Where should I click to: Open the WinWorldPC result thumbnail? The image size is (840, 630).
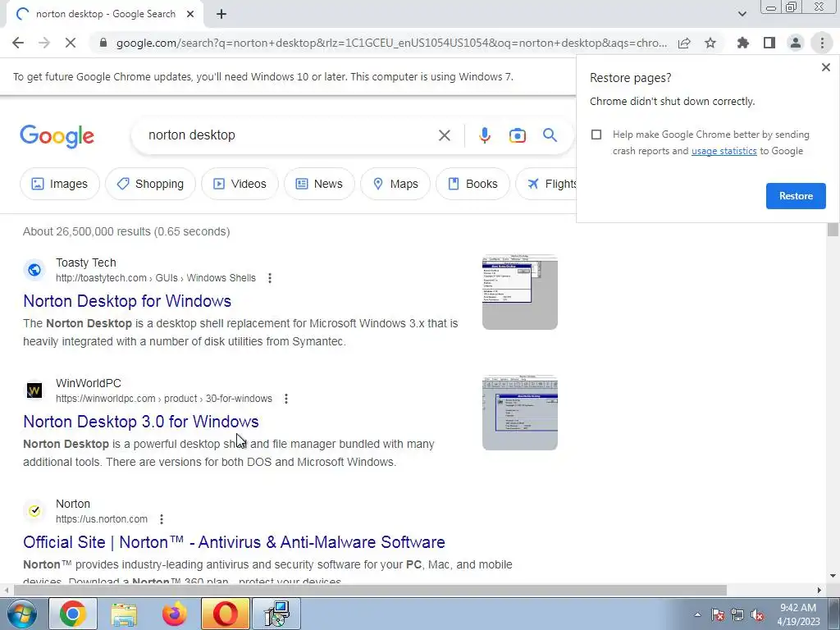coord(519,413)
